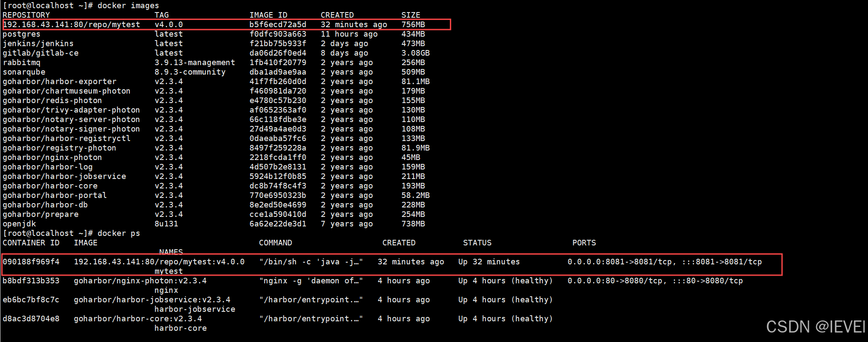Click goharbor/harbor-core repository name in images list

(50, 186)
